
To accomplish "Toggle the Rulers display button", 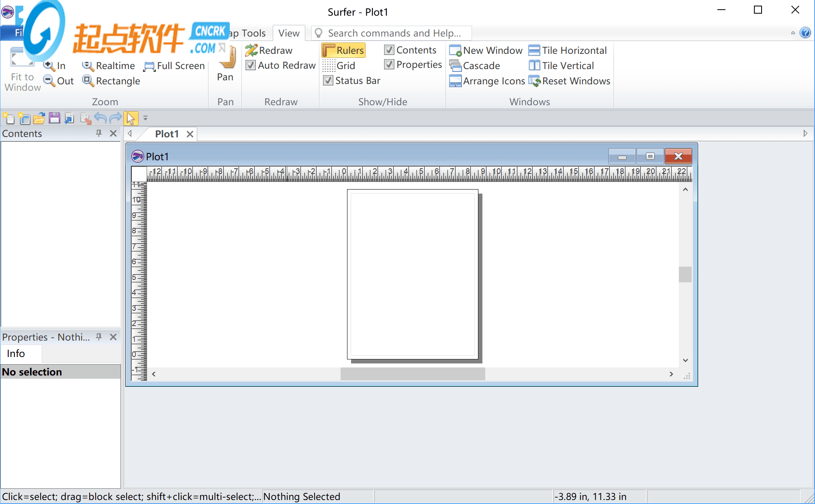I will tap(343, 50).
